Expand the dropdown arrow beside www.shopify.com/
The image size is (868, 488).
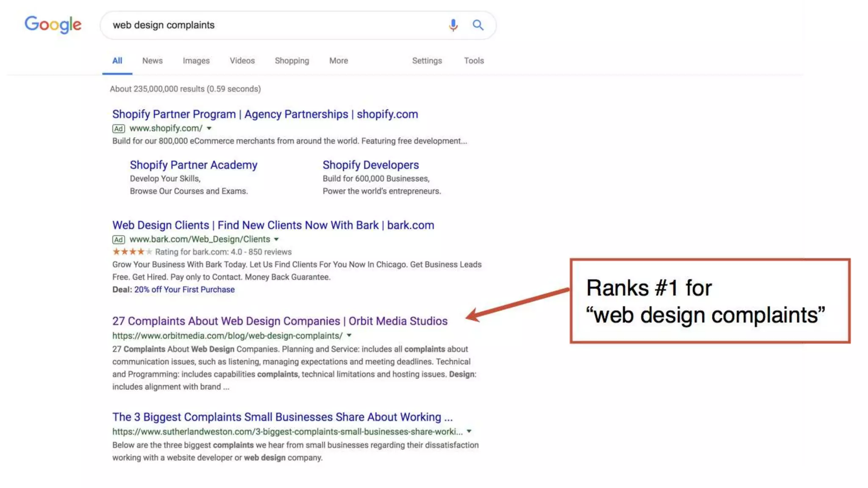tap(209, 128)
